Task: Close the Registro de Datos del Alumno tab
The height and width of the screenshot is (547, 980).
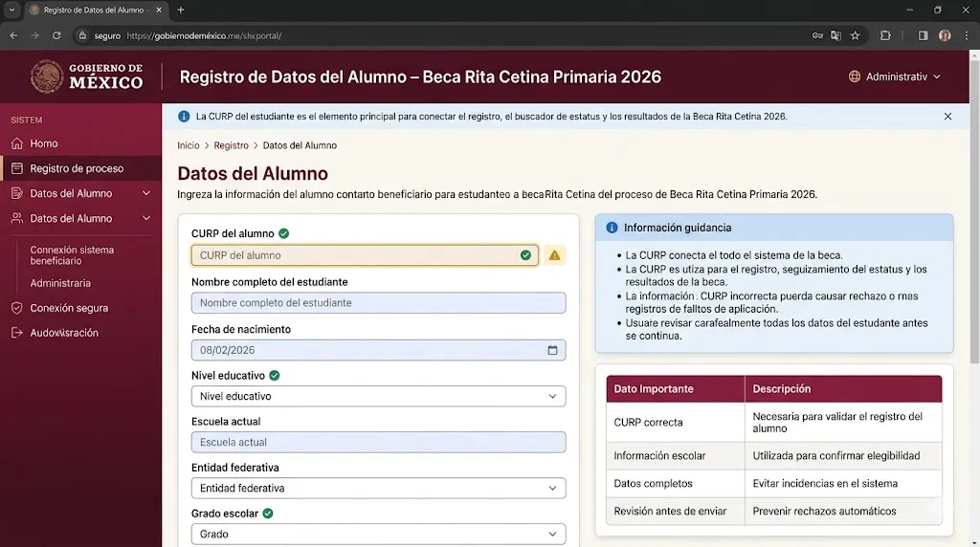Action: 159,10
